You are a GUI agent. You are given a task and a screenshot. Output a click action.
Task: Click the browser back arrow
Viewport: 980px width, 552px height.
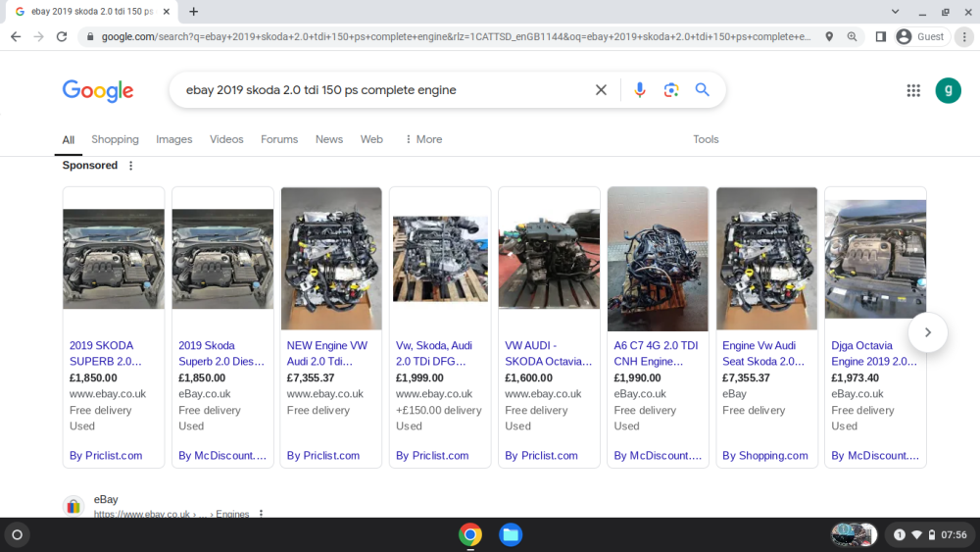(x=16, y=37)
